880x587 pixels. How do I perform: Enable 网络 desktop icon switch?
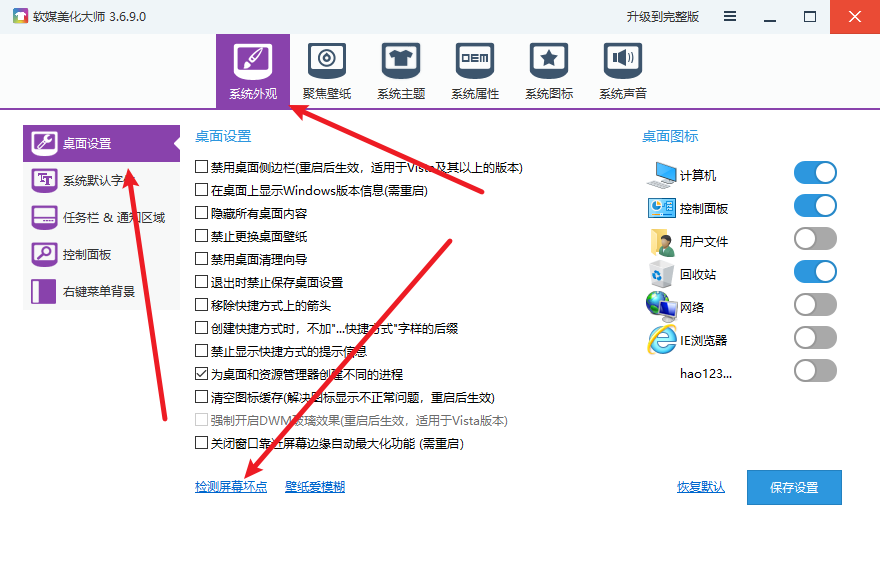(x=815, y=305)
